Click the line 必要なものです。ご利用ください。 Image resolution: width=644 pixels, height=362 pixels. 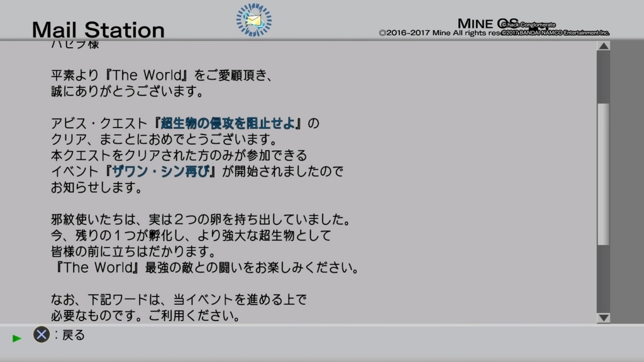[146, 315]
